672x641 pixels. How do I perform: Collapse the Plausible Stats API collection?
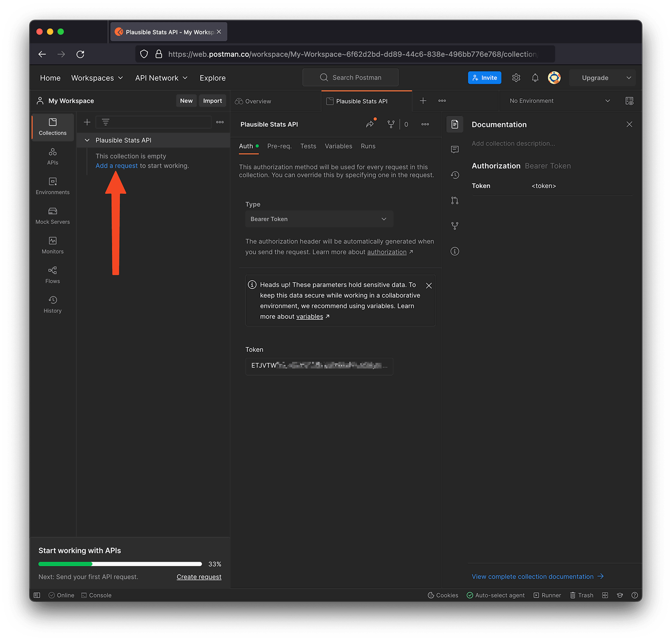87,140
